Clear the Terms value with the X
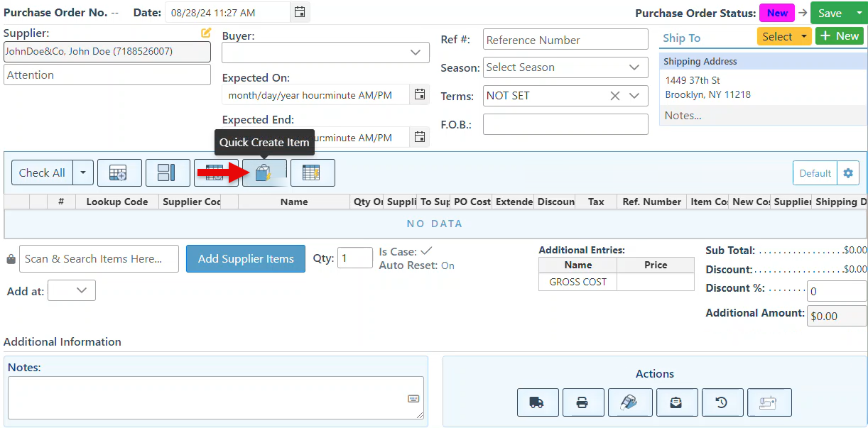This screenshot has width=868, height=428. (x=615, y=96)
